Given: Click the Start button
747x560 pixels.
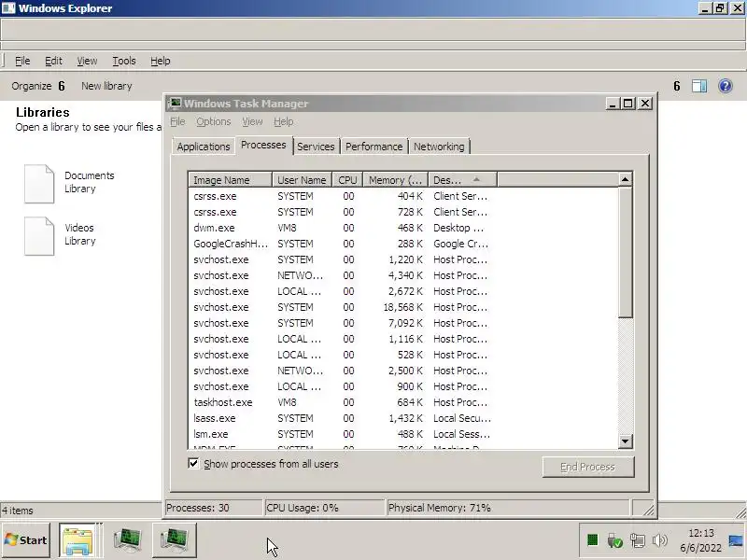Looking at the screenshot, I should [26, 540].
